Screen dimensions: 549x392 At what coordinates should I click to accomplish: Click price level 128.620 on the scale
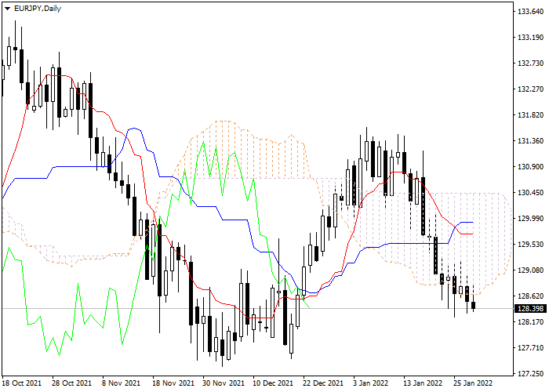pyautogui.click(x=531, y=296)
